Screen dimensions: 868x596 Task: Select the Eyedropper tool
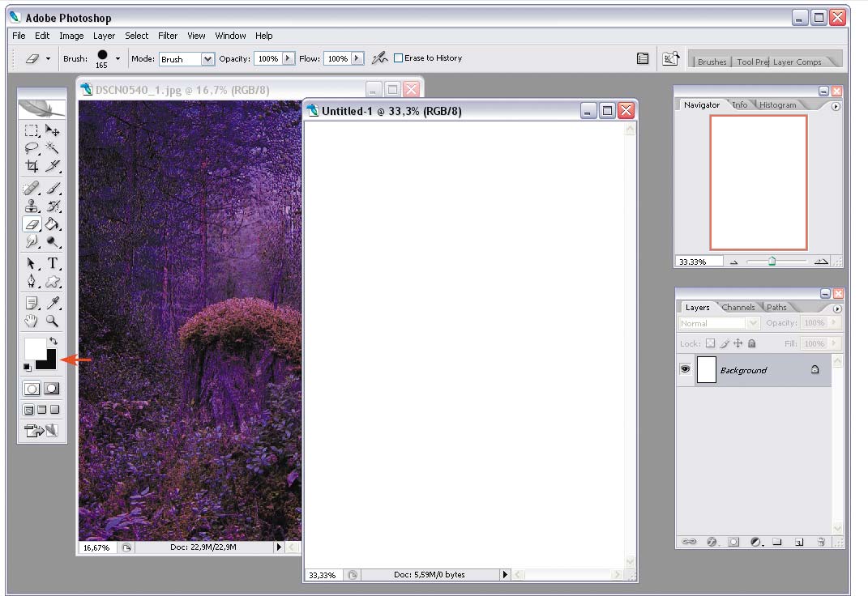pos(53,303)
